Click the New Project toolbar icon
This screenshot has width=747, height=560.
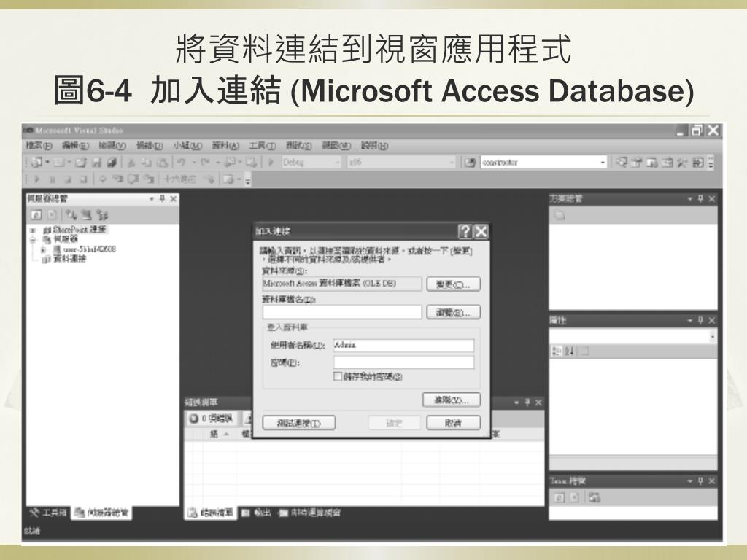click(x=36, y=163)
